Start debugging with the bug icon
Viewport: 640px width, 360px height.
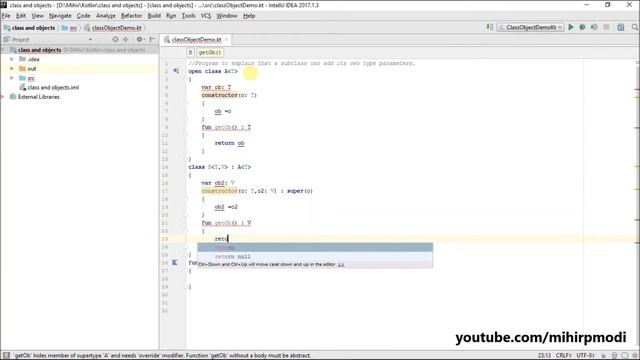(x=582, y=27)
